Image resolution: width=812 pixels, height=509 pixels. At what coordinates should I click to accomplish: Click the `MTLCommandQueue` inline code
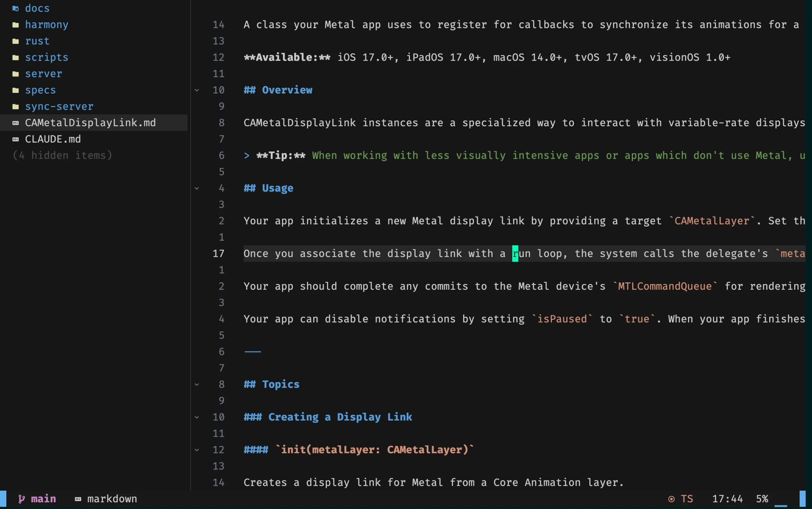[665, 286]
